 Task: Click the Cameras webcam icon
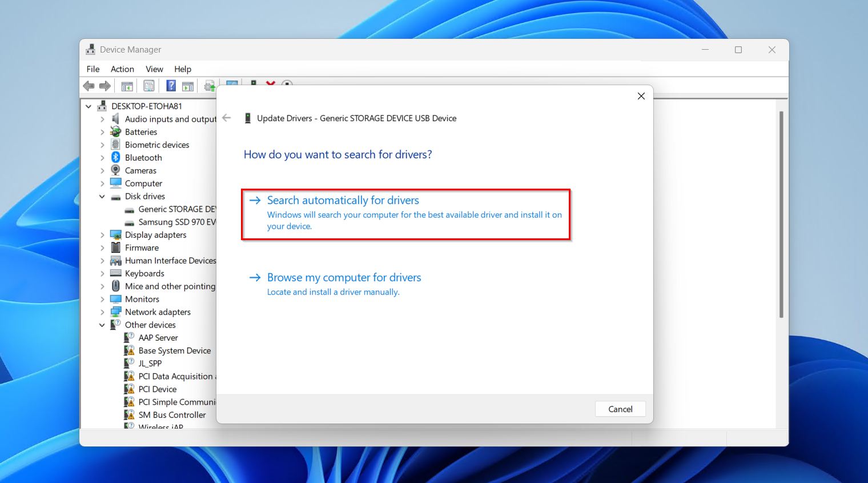pyautogui.click(x=116, y=170)
